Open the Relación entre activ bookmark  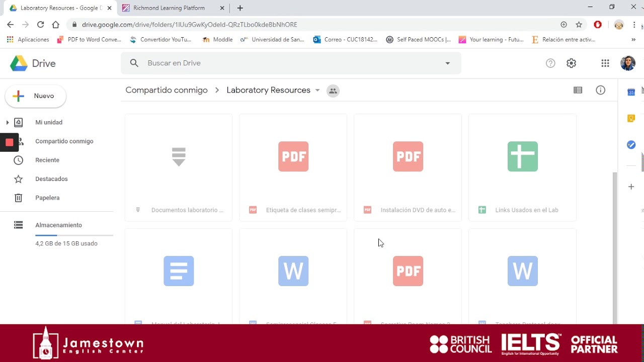(563, 40)
